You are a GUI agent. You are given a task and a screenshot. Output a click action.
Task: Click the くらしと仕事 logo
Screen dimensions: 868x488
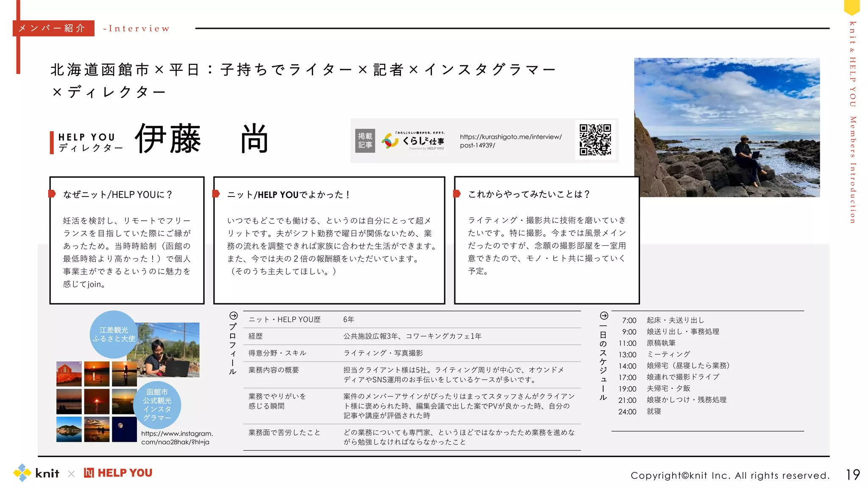413,141
